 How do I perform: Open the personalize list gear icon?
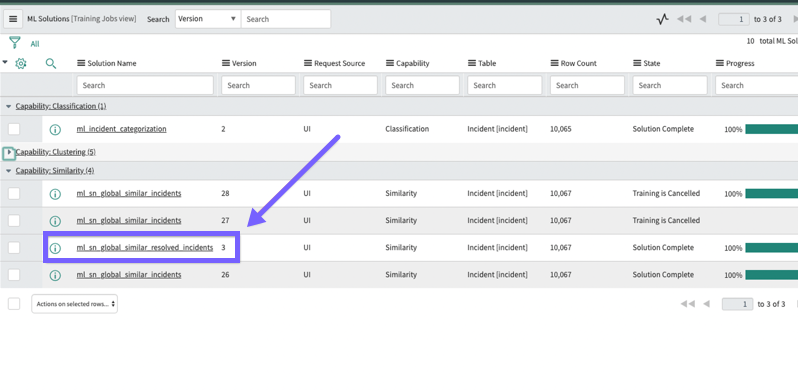coord(20,64)
